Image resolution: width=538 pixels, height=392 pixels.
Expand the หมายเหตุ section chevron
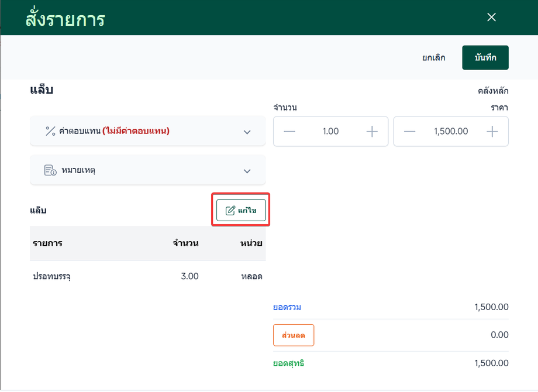point(247,171)
